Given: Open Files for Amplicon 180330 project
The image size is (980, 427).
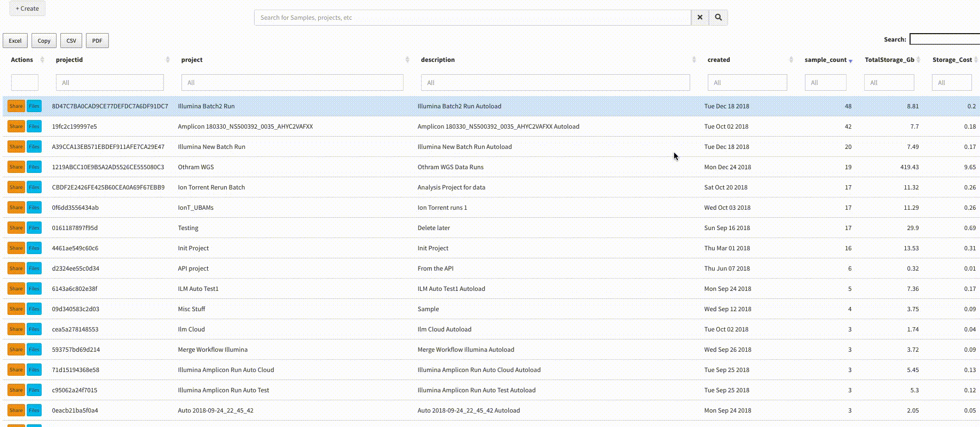Looking at the screenshot, I should point(34,126).
